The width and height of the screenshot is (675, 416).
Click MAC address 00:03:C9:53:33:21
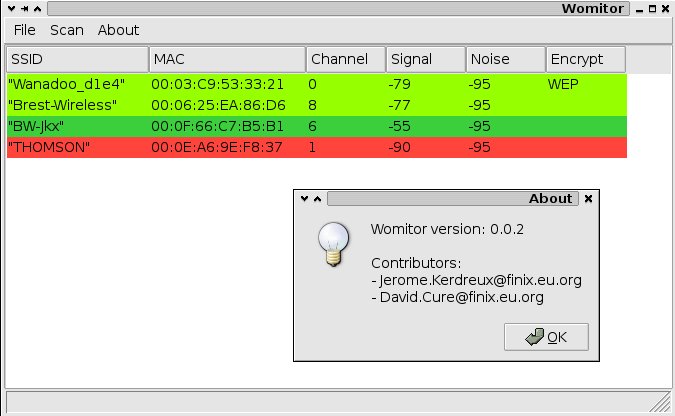coord(217,84)
